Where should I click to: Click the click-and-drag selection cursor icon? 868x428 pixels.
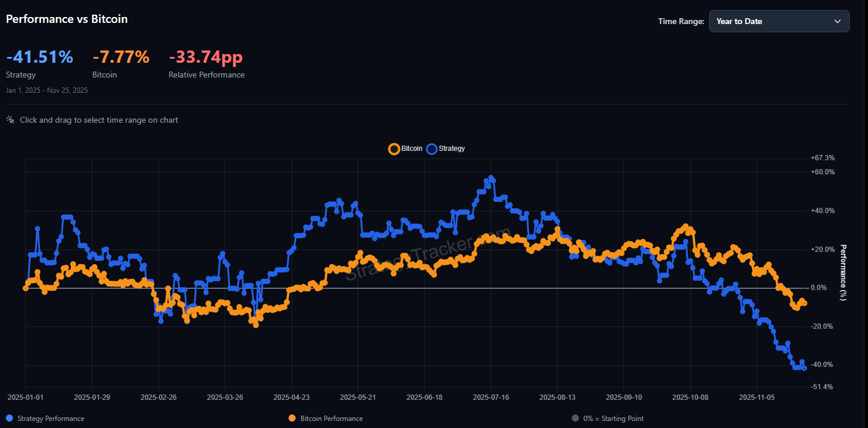point(9,119)
